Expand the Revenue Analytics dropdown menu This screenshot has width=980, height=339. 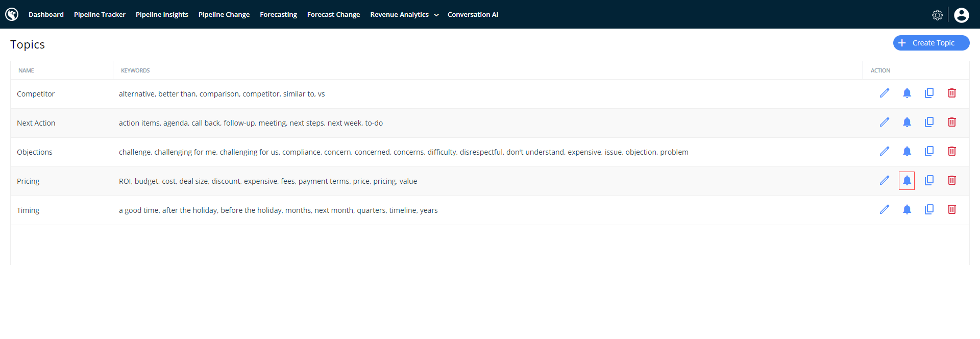[404, 15]
